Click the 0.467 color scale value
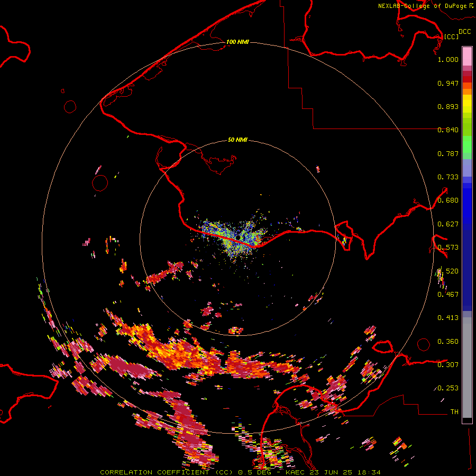Screen dimensions: 476x476 point(448,295)
